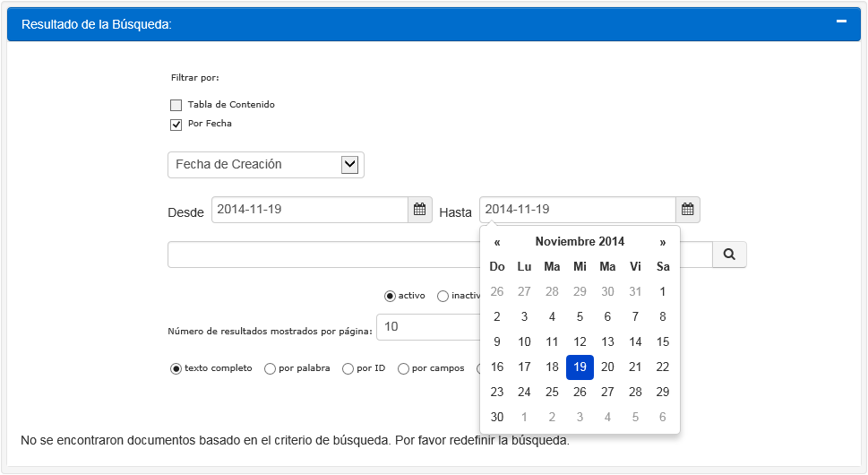
Task: Go to previous month in calendar
Action: click(497, 242)
